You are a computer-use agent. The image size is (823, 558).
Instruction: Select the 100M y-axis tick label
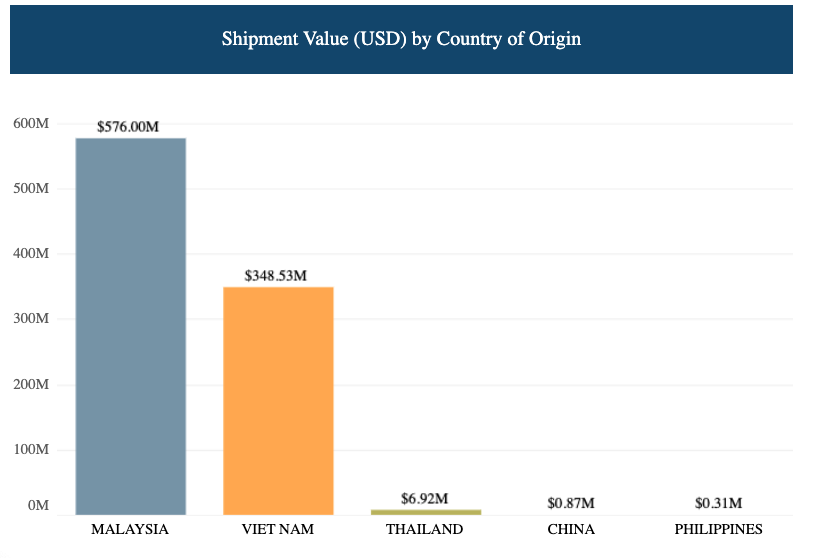coord(31,450)
